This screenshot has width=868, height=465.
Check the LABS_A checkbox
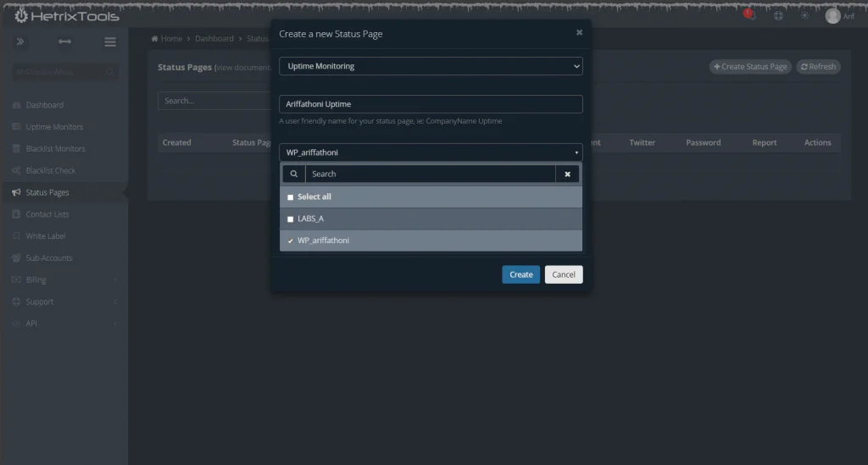pos(290,219)
